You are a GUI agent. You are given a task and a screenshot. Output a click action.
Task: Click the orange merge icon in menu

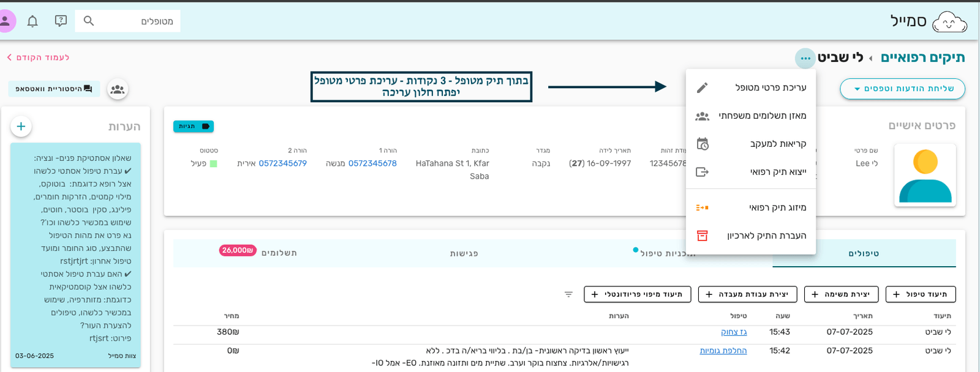tap(703, 207)
